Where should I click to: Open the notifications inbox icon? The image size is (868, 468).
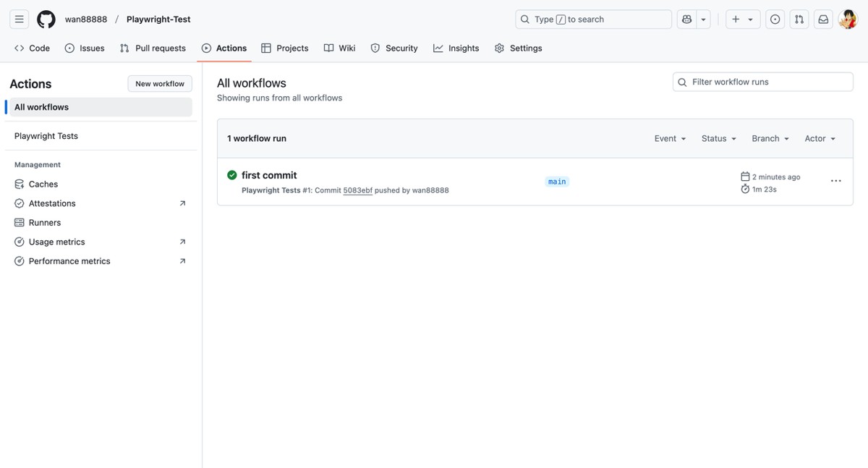[823, 20]
